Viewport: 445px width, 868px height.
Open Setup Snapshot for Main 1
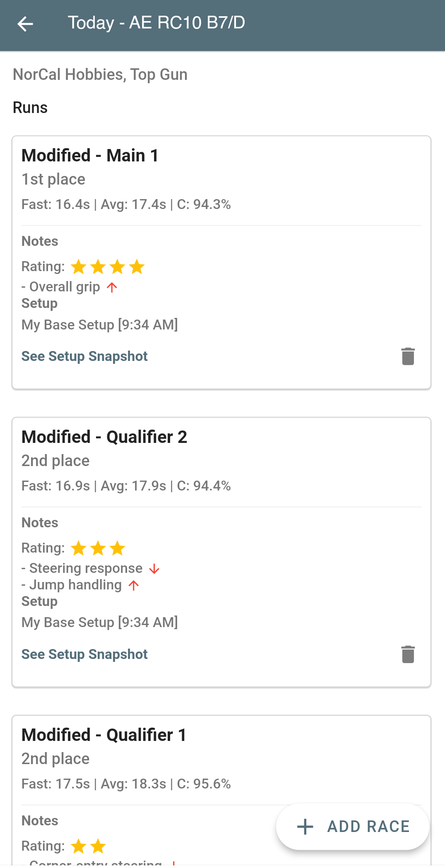(84, 356)
